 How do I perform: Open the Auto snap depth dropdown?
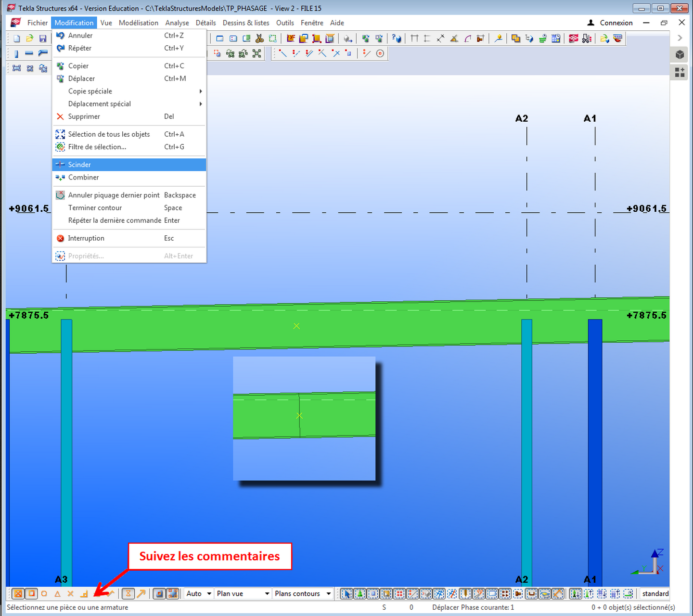(199, 594)
